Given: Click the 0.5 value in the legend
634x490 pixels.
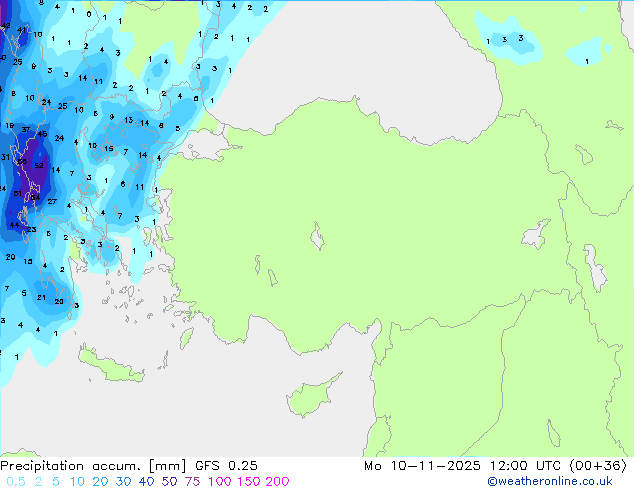Looking at the screenshot, I should click(x=16, y=481).
